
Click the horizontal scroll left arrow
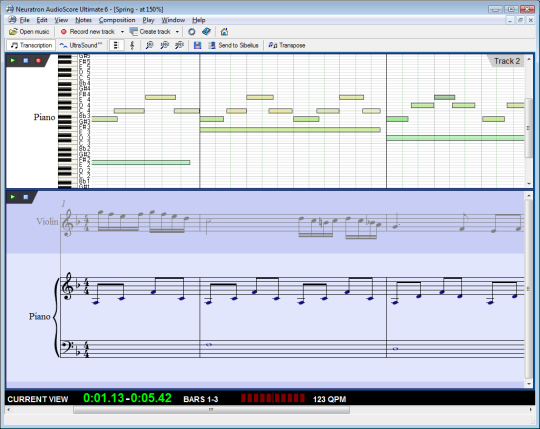point(9,410)
